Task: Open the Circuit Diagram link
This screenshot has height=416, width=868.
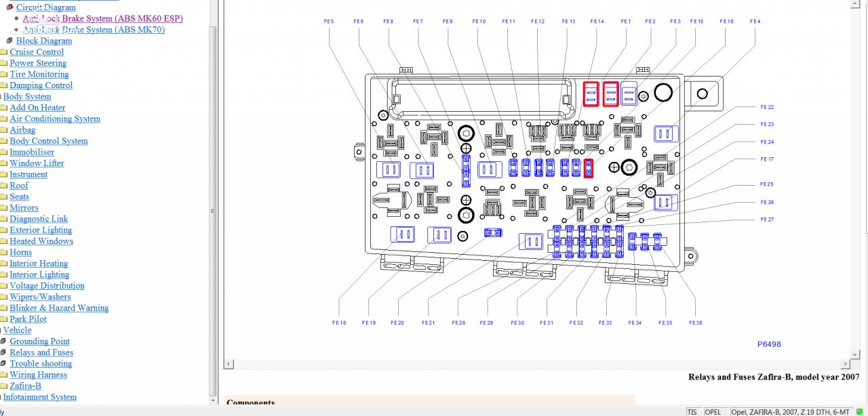Action: click(x=46, y=7)
